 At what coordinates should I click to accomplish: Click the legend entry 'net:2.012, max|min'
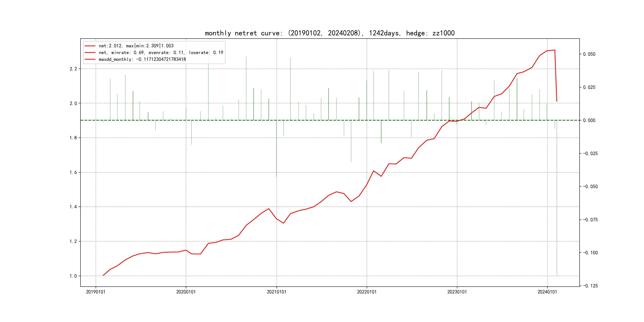pyautogui.click(x=136, y=46)
